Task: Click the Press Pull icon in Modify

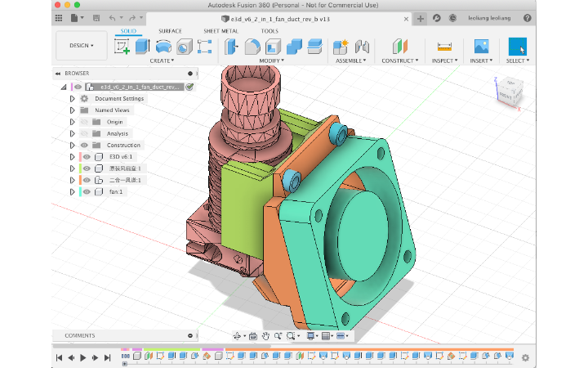Action: [x=233, y=47]
